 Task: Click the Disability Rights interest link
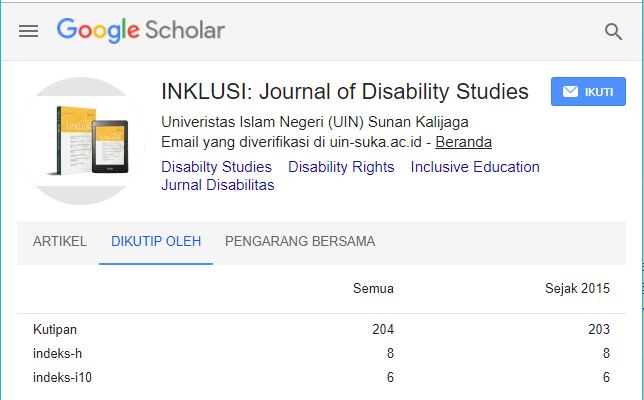[x=341, y=167]
